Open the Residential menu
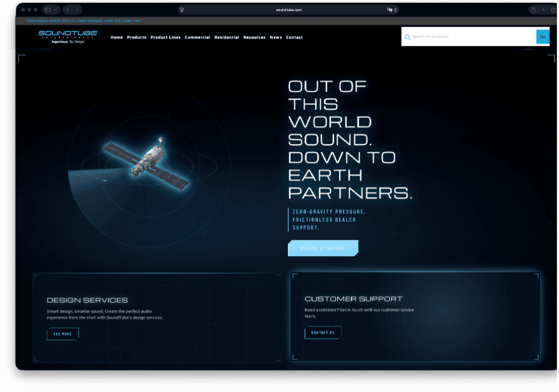 [x=226, y=37]
